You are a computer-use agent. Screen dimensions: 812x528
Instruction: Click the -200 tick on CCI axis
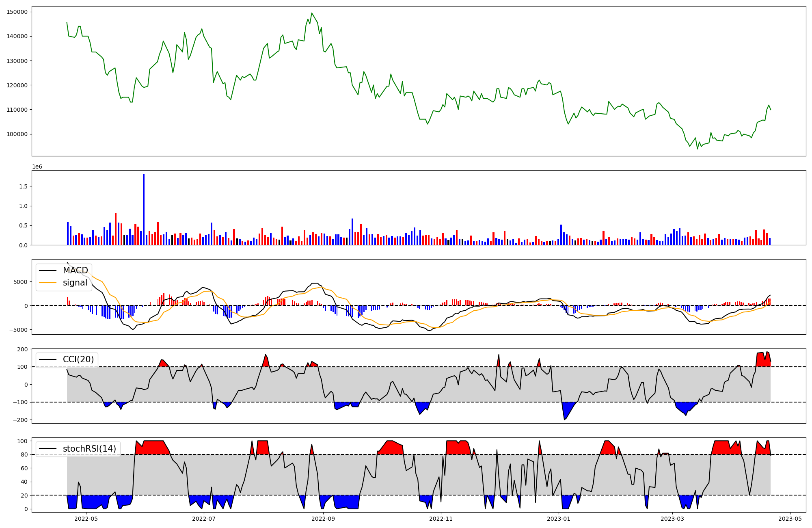(20, 420)
